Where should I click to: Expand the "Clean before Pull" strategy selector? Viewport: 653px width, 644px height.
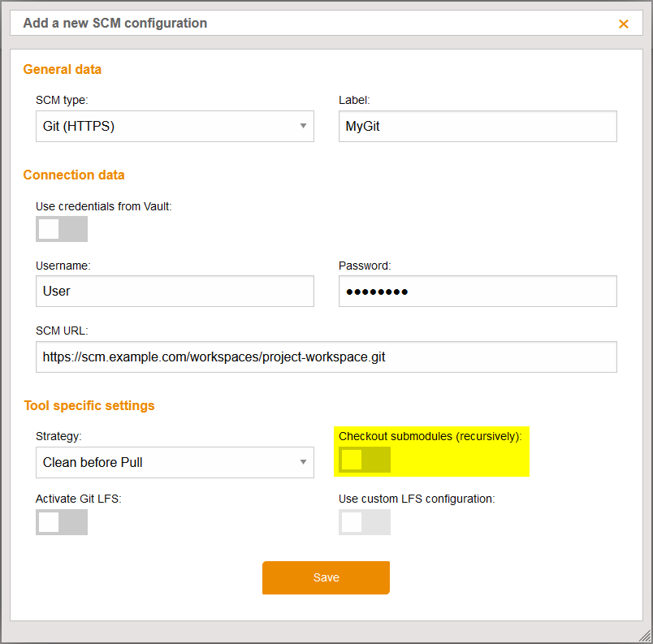175,462
